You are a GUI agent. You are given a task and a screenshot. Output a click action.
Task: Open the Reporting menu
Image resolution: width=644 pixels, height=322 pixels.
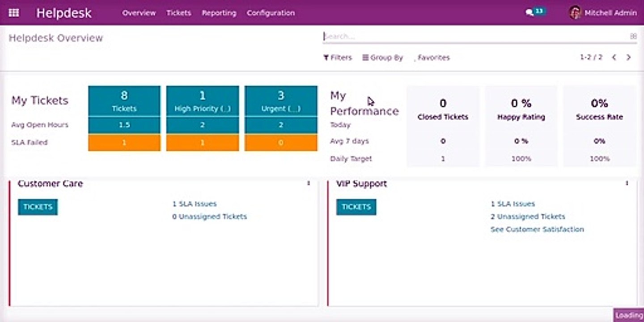click(219, 13)
